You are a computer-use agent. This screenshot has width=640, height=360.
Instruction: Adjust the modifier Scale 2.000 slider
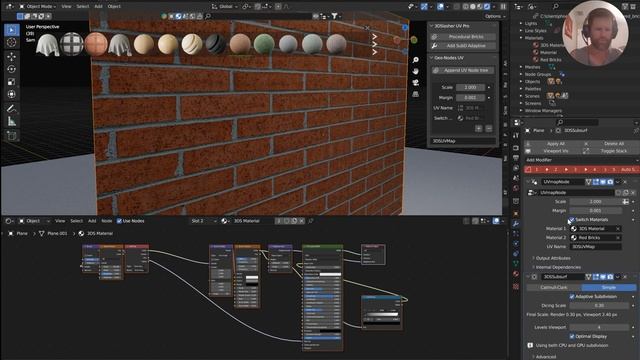(x=596, y=202)
